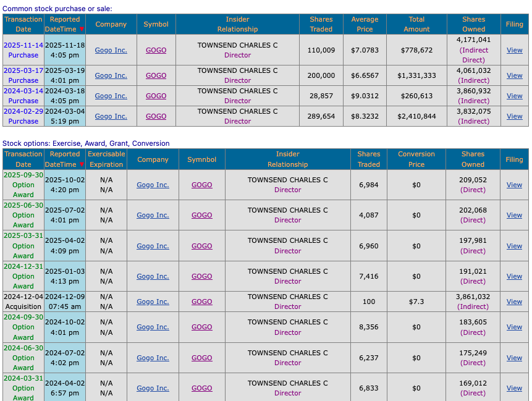View filing for 2025-03-17 purchase
This screenshot has height=401, width=532.
pos(514,75)
